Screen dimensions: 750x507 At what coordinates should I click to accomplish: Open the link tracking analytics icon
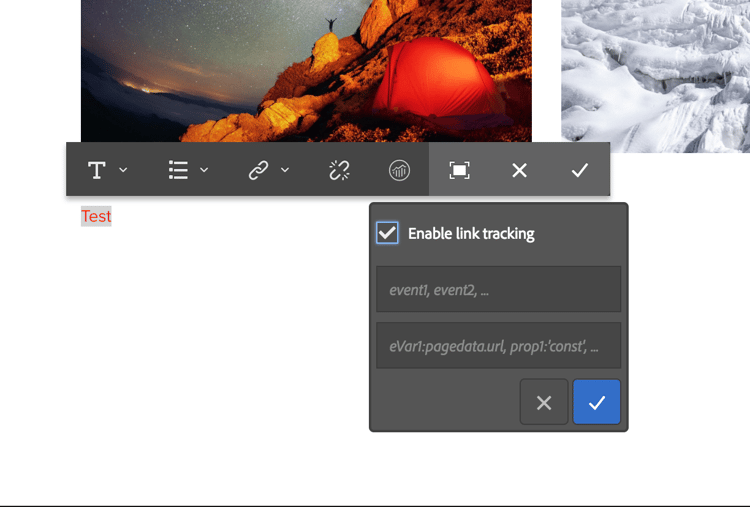[x=399, y=170]
